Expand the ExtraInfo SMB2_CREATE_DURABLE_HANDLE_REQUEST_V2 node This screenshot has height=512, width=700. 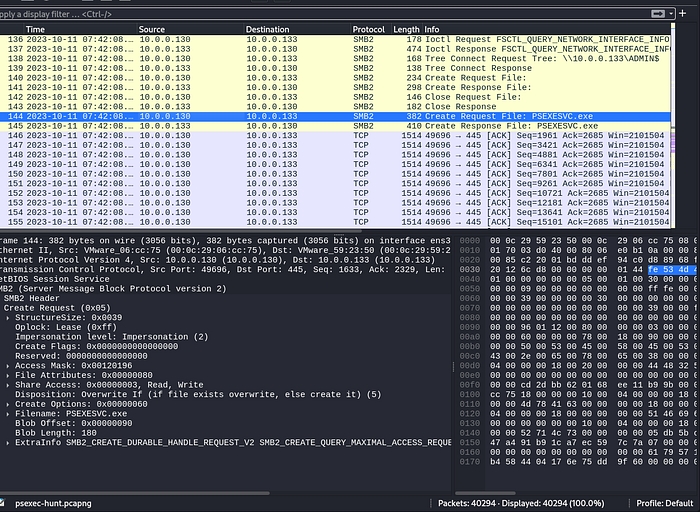pos(9,442)
